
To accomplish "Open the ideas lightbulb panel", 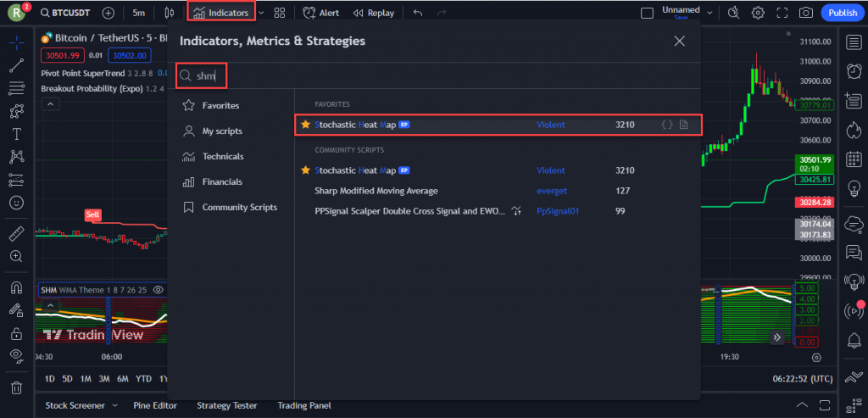I will 854,189.
